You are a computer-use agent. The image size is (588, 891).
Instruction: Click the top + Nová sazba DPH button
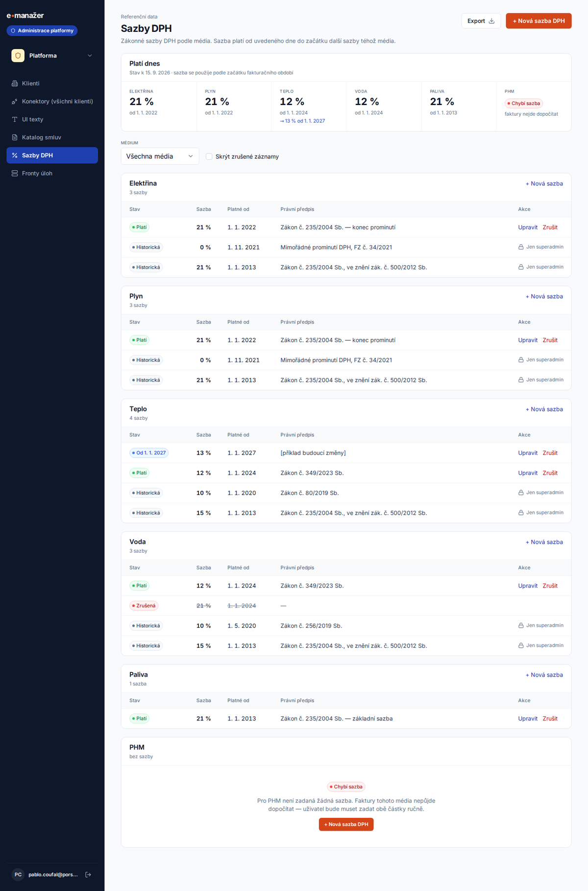point(539,21)
